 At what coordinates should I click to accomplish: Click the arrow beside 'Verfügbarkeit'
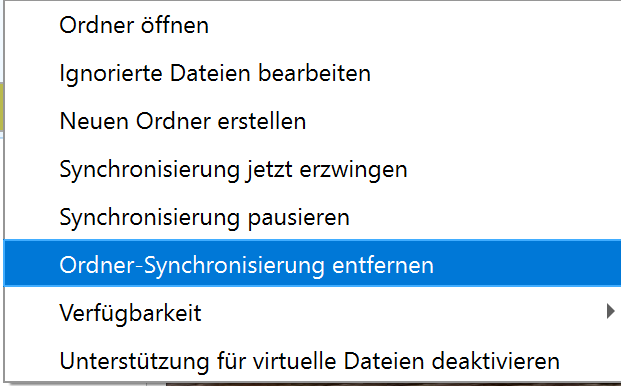(610, 312)
